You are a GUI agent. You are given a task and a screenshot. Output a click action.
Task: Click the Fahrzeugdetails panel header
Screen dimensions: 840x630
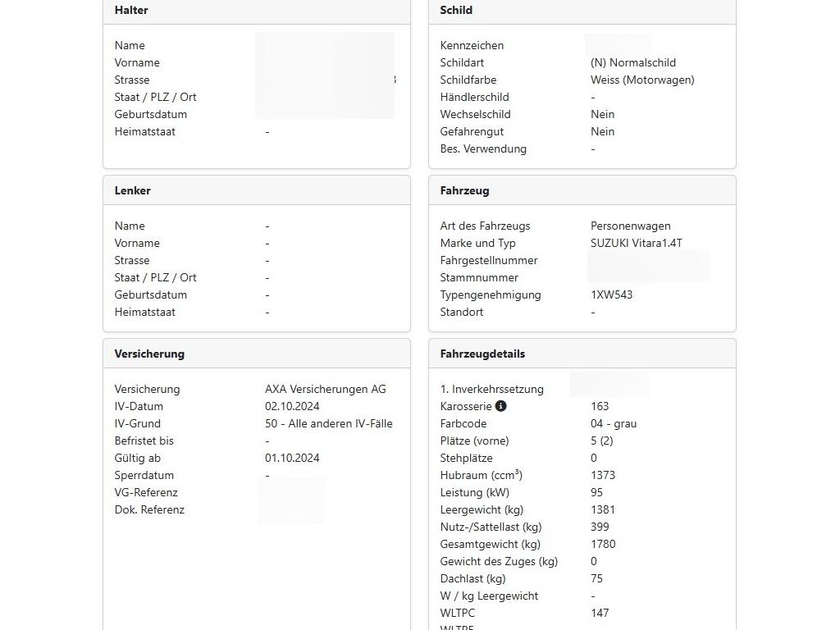tap(482, 354)
